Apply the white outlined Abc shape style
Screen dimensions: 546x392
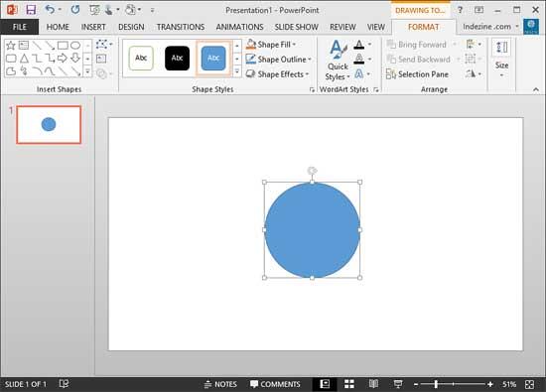[x=141, y=58]
